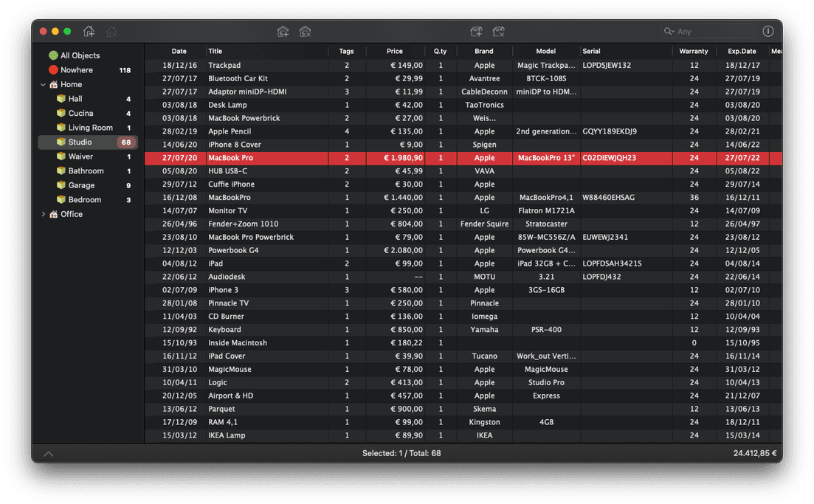Open the info inspector icon
Image resolution: width=814 pixels, height=504 pixels.
pyautogui.click(x=768, y=31)
